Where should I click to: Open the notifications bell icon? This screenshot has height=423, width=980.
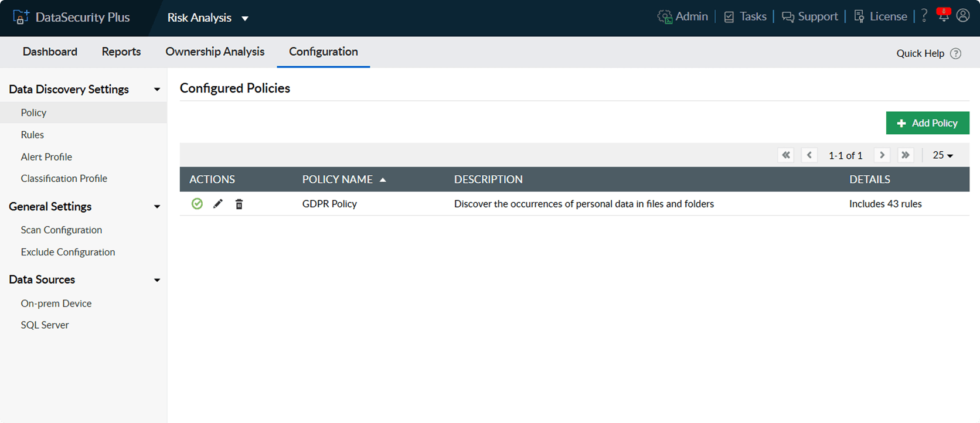point(943,16)
